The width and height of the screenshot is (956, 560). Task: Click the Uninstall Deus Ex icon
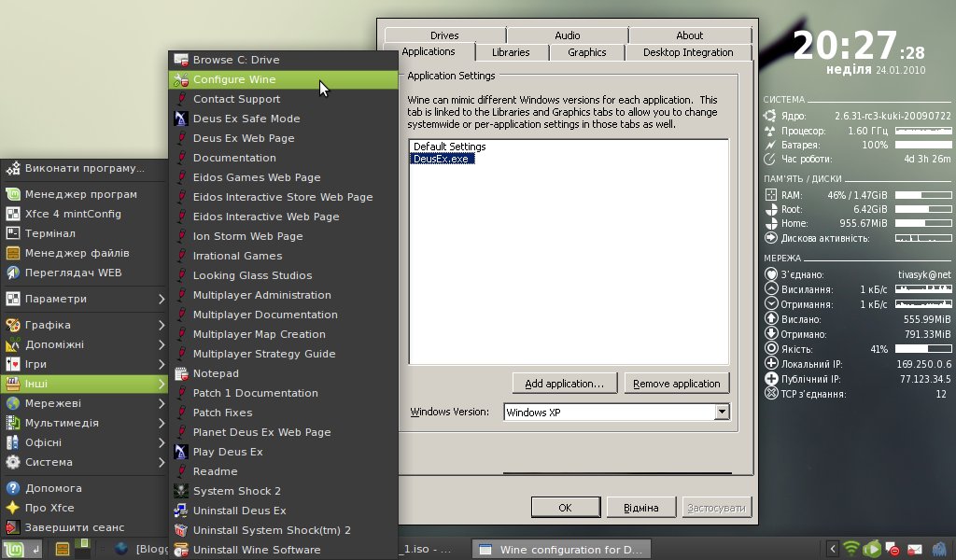point(181,511)
